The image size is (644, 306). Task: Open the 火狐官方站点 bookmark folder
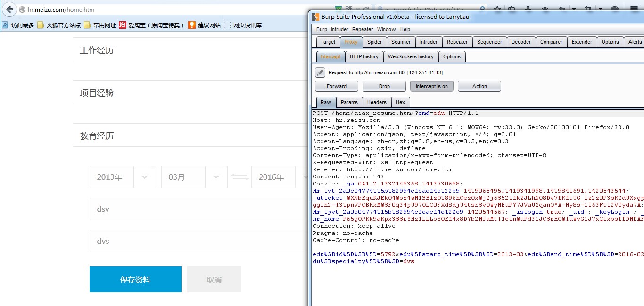(58, 25)
